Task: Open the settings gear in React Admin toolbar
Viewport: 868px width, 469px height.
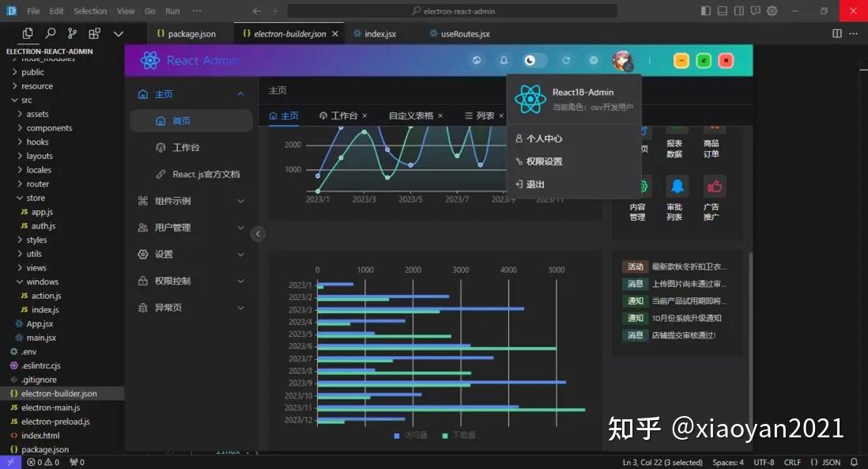Action: click(593, 60)
